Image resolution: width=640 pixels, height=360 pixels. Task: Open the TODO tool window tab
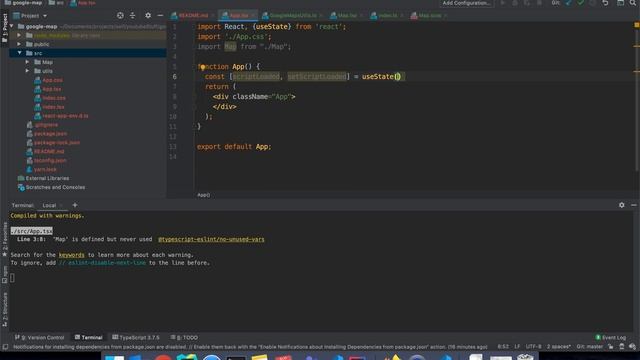tap(184, 338)
